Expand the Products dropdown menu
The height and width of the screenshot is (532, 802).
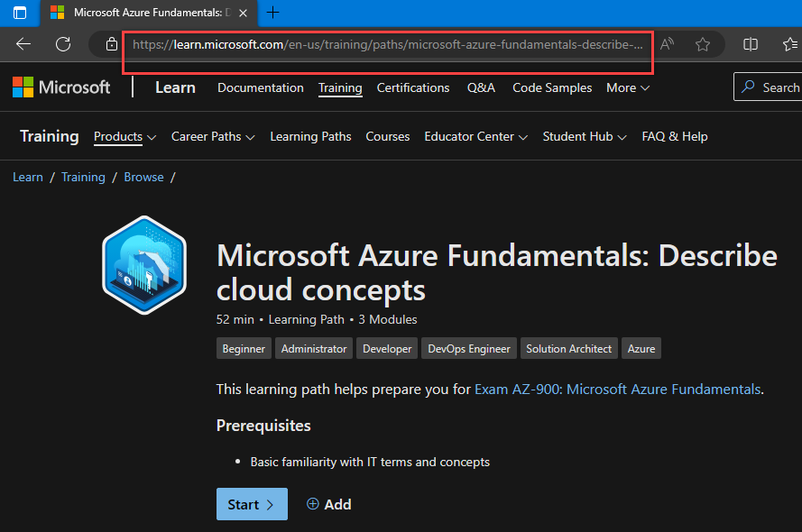(x=124, y=137)
